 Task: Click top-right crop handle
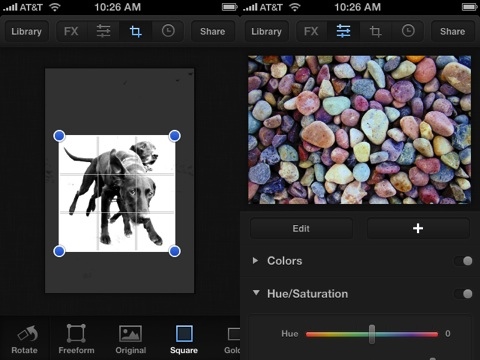175,136
